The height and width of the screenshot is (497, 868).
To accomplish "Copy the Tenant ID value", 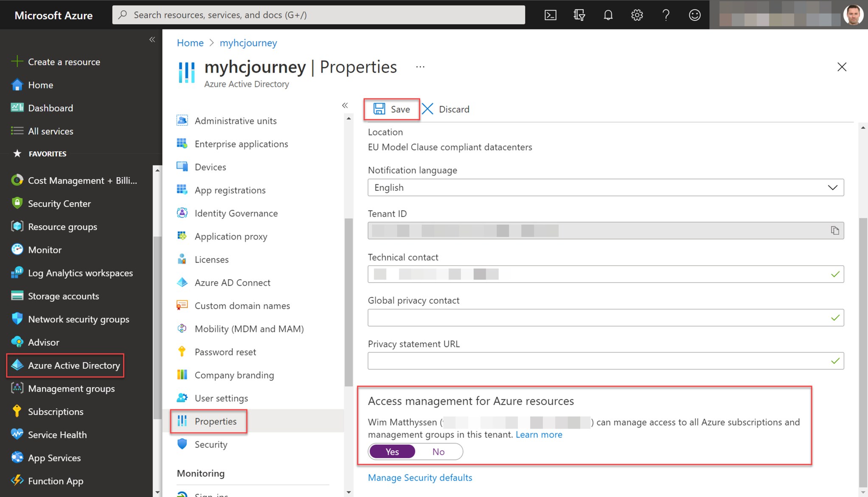I will pyautogui.click(x=835, y=230).
